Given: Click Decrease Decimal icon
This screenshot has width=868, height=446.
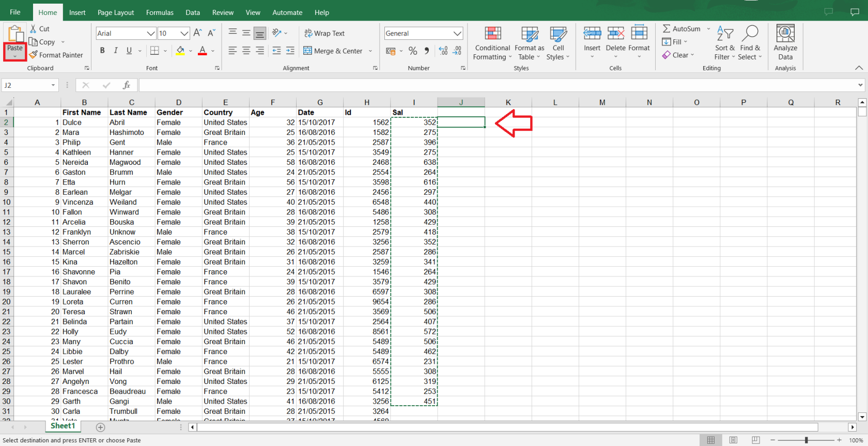Looking at the screenshot, I should pyautogui.click(x=457, y=51).
